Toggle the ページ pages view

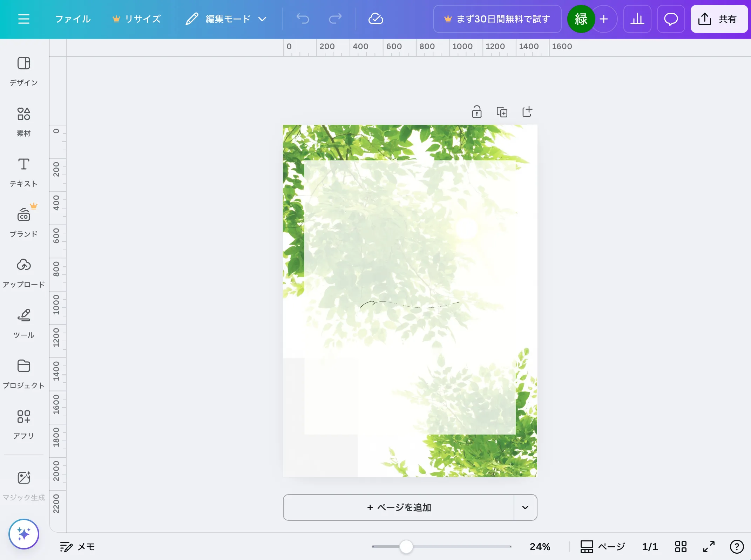(602, 546)
